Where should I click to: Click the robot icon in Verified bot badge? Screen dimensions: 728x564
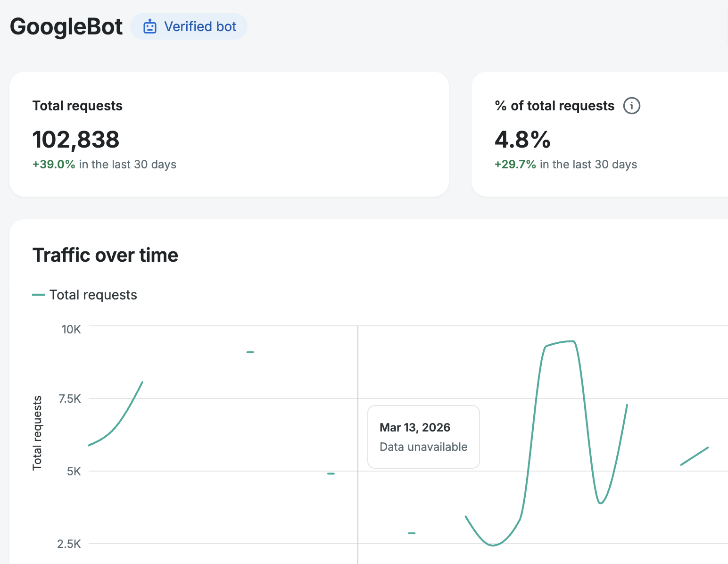pyautogui.click(x=149, y=27)
